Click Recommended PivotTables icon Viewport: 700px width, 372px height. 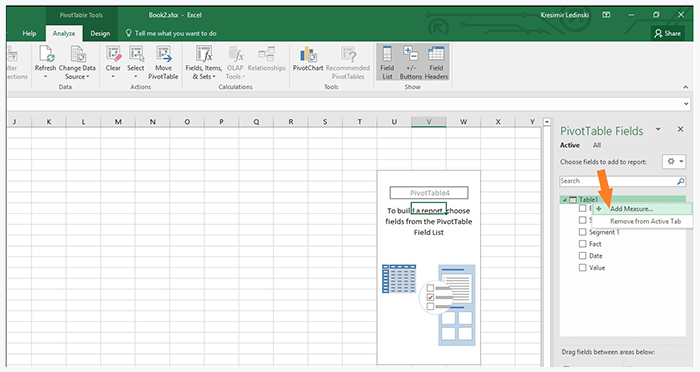(348, 54)
